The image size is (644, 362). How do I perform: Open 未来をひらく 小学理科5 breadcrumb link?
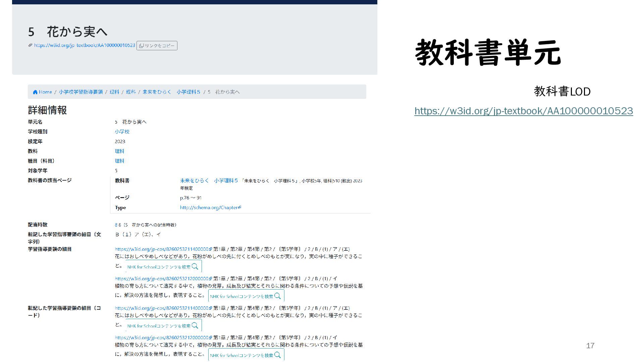(171, 92)
